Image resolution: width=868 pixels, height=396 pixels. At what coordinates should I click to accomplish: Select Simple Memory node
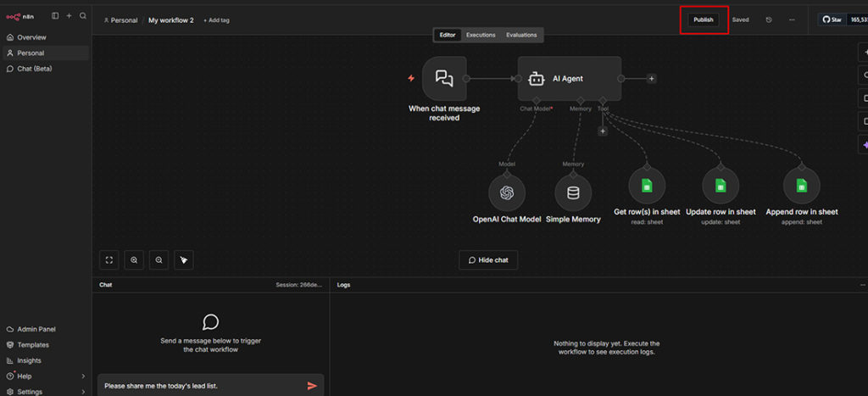coord(573,192)
